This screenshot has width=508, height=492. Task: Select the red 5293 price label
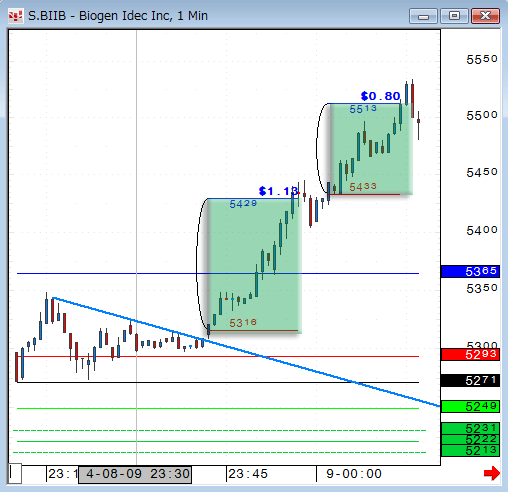click(x=470, y=354)
